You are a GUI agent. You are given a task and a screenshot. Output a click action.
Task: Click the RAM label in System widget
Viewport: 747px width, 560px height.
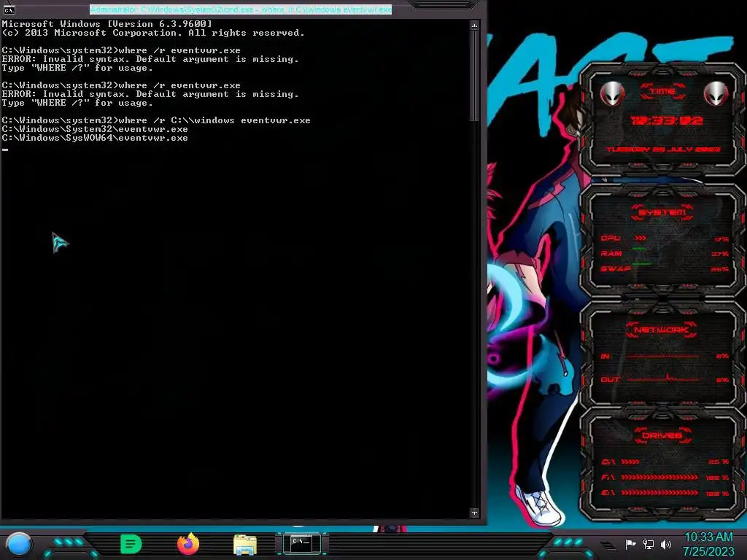611,253
